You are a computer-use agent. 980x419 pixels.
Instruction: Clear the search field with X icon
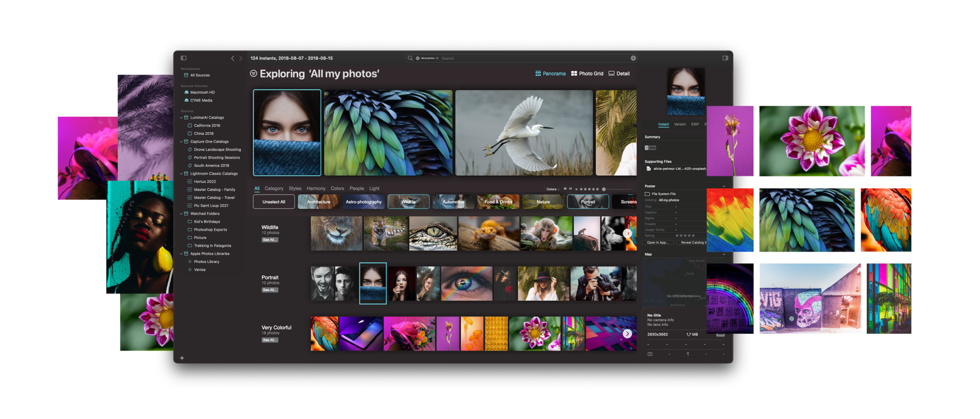click(x=633, y=58)
